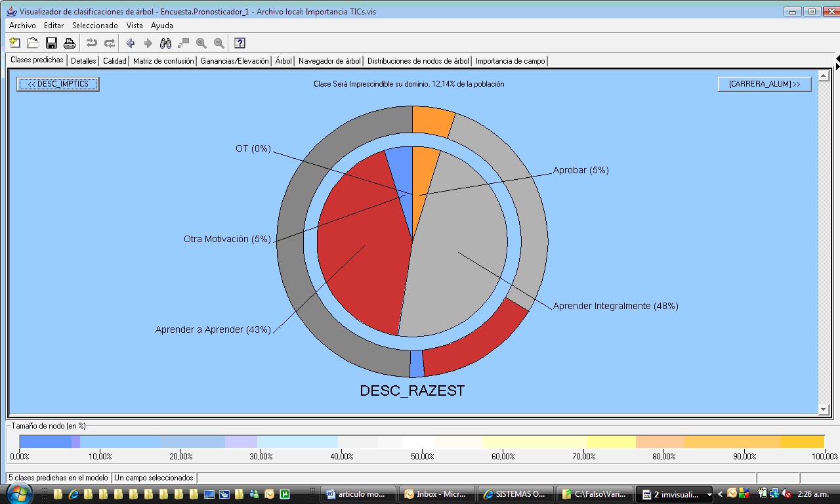
Task: Open the Ganancias/Elevación tab
Action: click(x=234, y=61)
